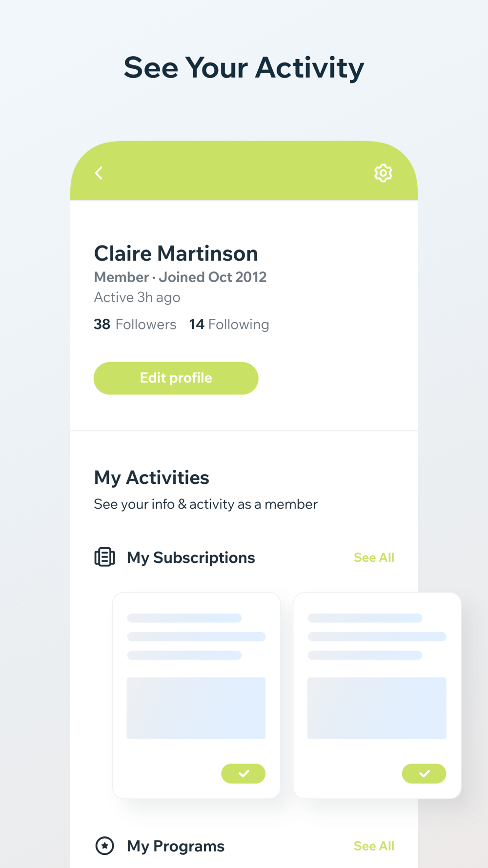The width and height of the screenshot is (488, 868).
Task: Open See All for My Programs
Action: [374, 846]
